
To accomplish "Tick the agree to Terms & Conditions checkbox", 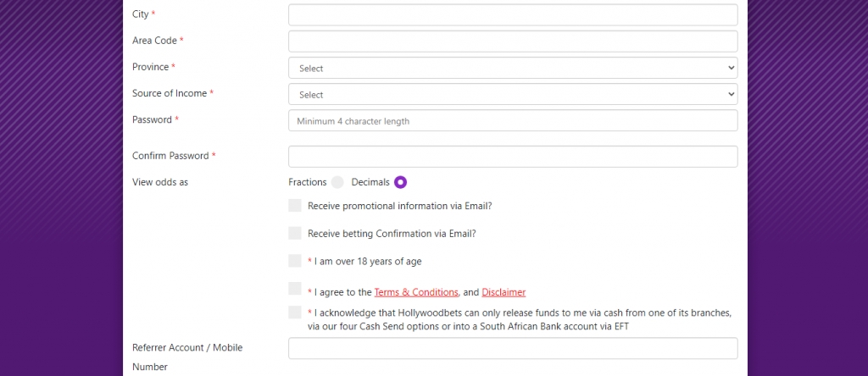I will (x=295, y=289).
